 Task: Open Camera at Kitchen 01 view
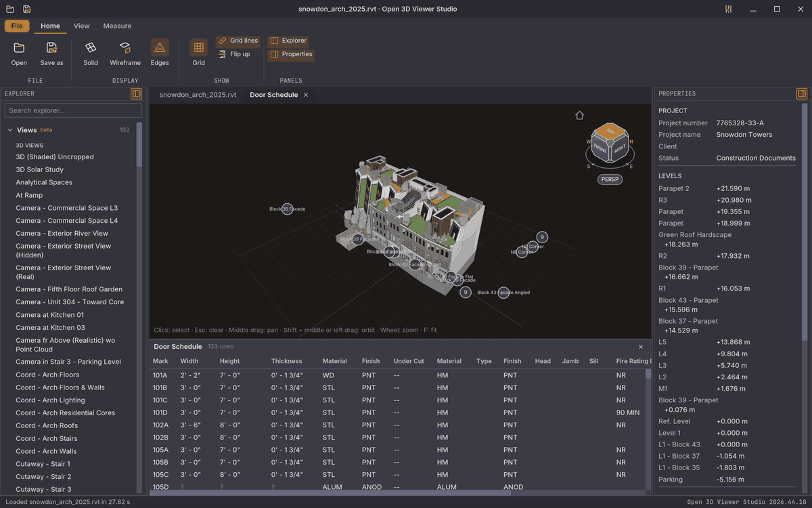50,315
